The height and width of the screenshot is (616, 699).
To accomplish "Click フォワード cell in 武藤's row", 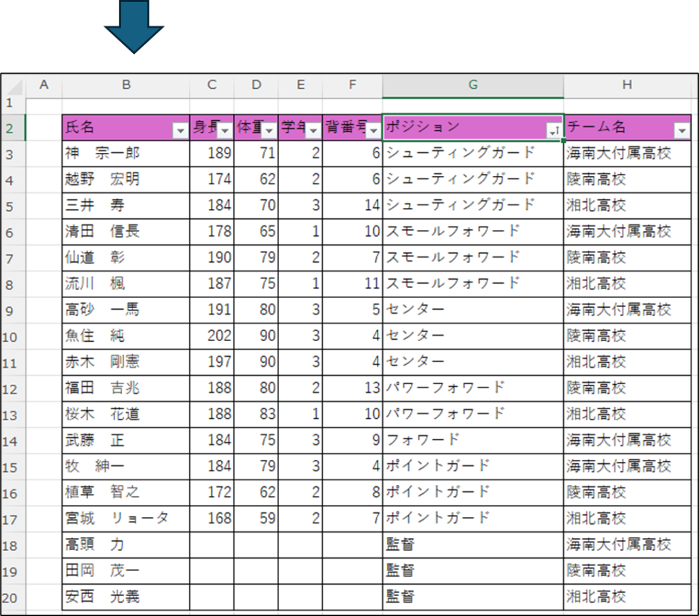I will [473, 441].
